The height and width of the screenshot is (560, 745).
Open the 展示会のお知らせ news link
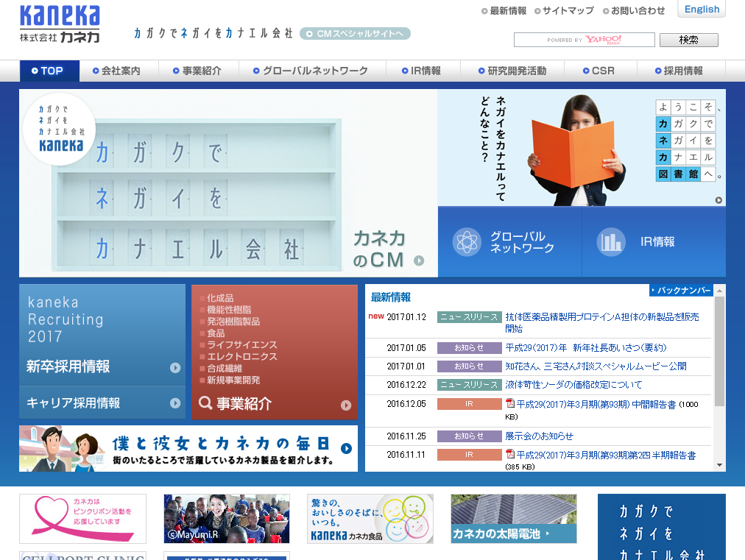[540, 436]
